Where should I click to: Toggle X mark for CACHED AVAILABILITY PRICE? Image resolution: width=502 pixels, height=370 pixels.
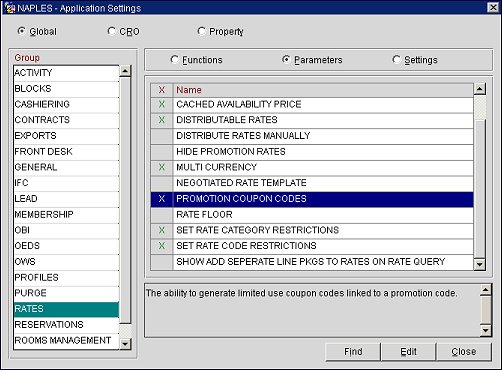coord(162,104)
